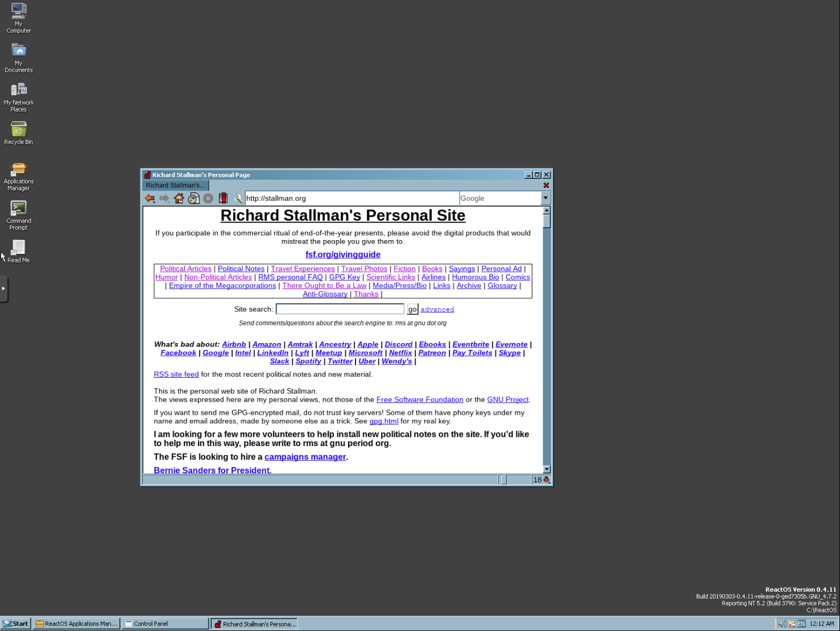
Task: Click the EN language indicator
Action: click(x=801, y=624)
